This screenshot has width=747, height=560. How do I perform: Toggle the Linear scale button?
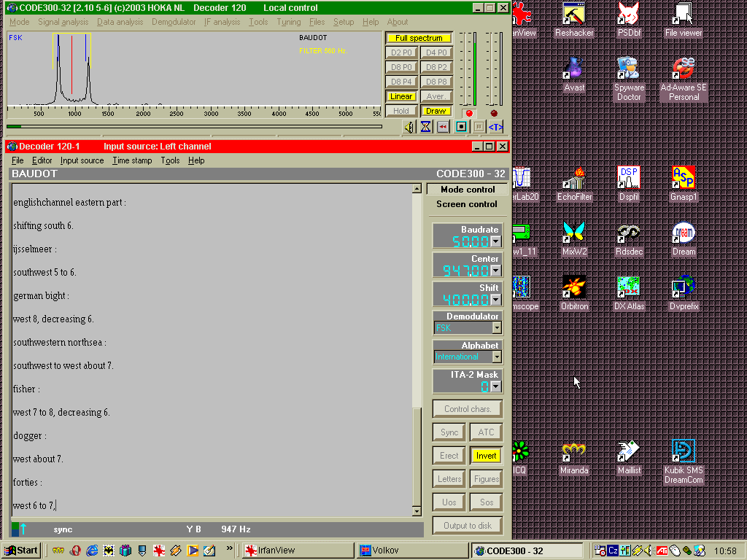pos(401,96)
